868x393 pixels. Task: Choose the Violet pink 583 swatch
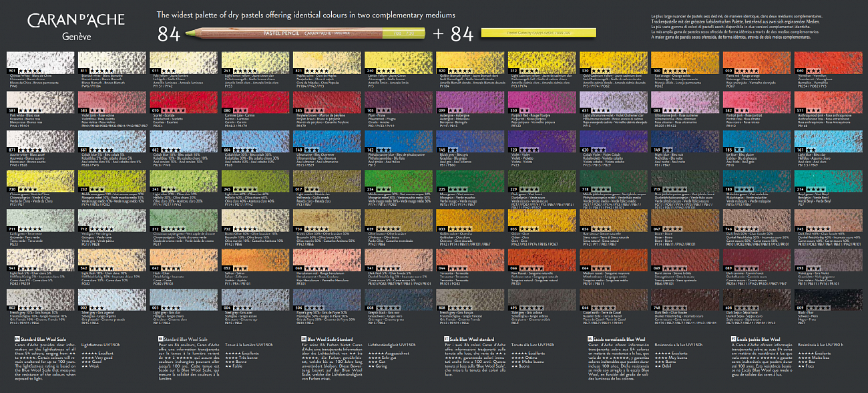pos(113,101)
